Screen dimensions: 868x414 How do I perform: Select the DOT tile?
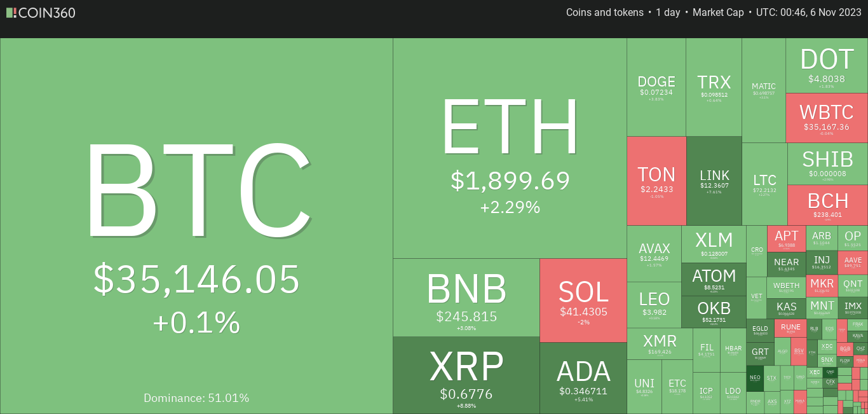[827, 66]
